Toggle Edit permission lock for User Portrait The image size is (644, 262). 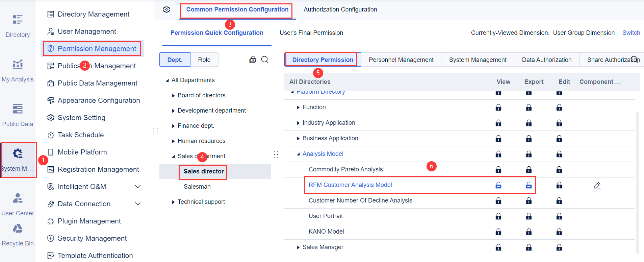(x=559, y=216)
